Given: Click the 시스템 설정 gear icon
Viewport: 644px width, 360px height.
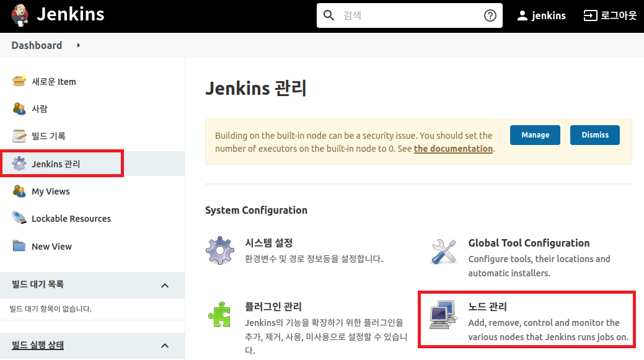Looking at the screenshot, I should pos(220,250).
